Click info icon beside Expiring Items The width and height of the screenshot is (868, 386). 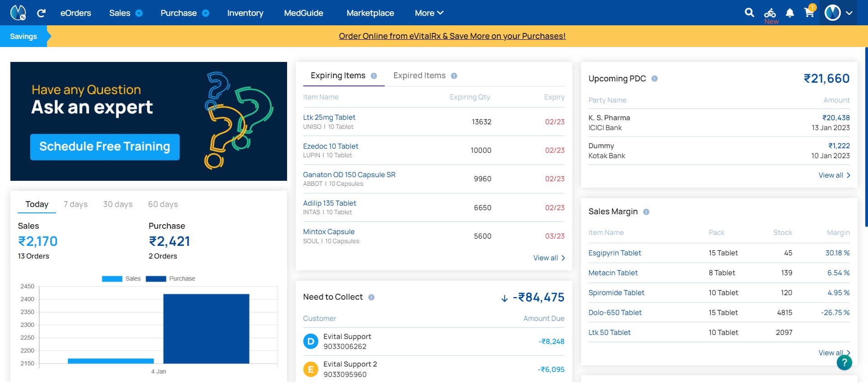coord(374,76)
